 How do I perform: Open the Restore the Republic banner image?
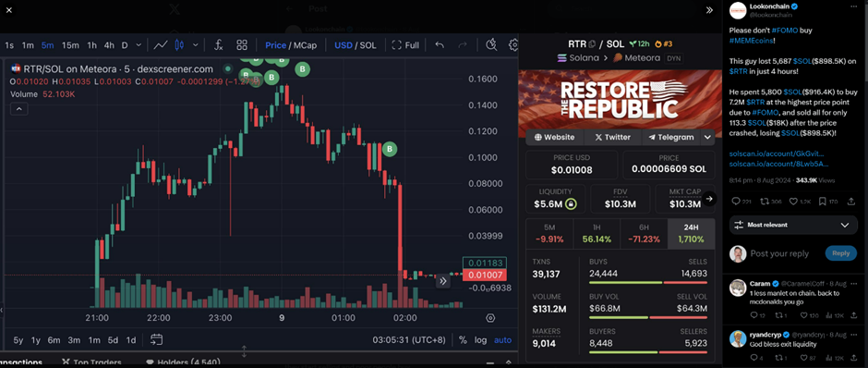tap(620, 104)
